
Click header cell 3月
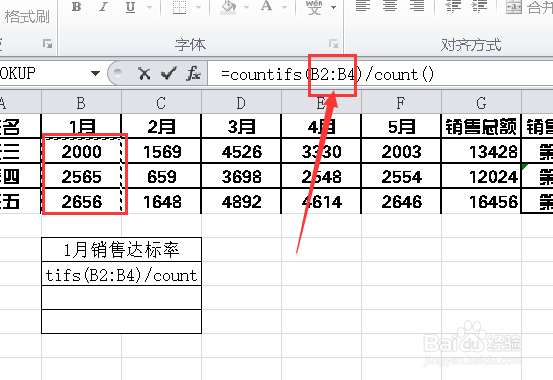pos(241,126)
